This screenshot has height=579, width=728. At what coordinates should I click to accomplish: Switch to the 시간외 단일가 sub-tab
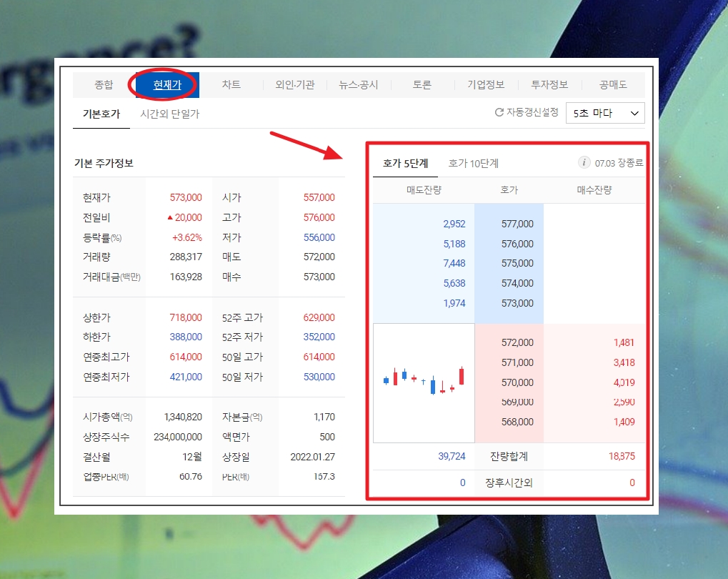pos(170,114)
